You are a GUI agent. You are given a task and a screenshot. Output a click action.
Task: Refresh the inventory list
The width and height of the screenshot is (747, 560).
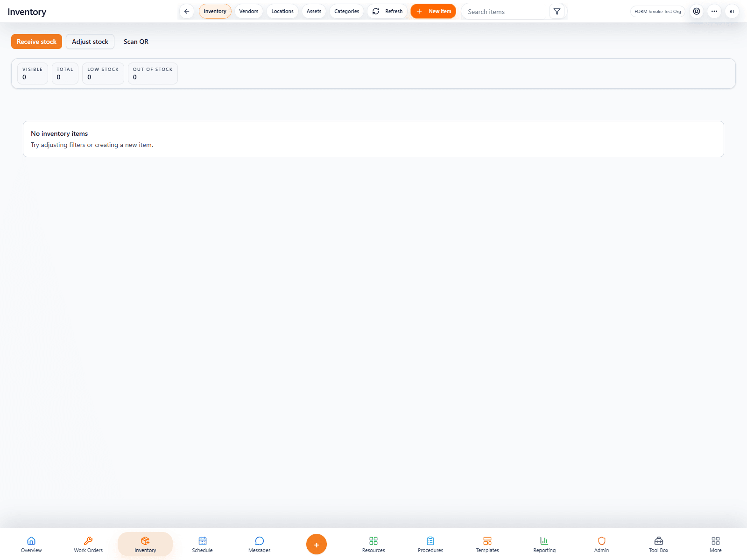[388, 11]
